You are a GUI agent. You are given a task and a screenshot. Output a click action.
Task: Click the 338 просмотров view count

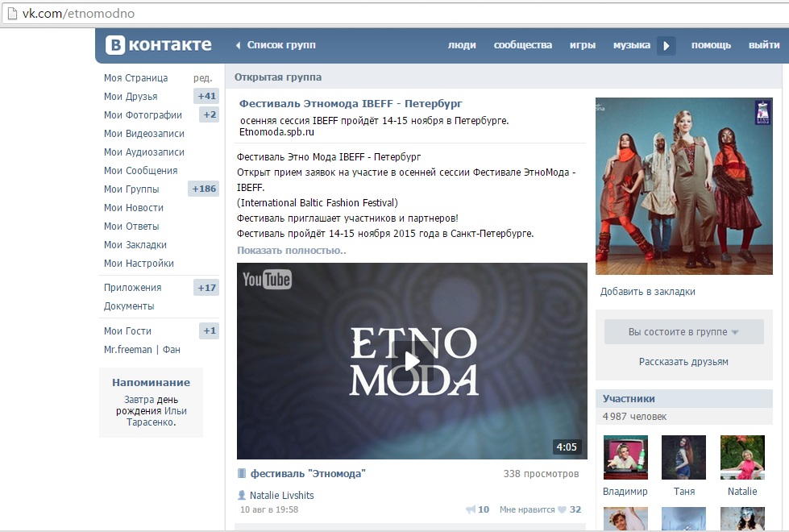tap(541, 474)
